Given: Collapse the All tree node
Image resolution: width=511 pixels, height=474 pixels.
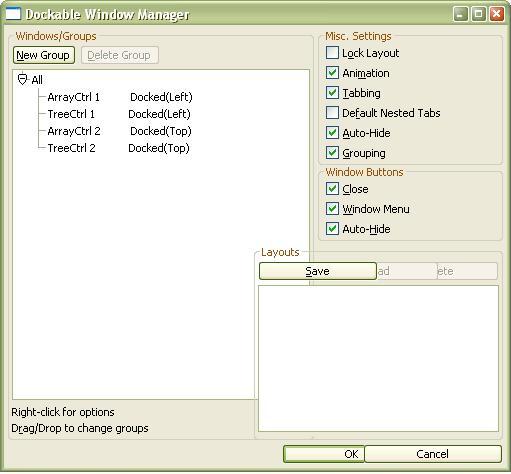Looking at the screenshot, I should tap(22, 80).
